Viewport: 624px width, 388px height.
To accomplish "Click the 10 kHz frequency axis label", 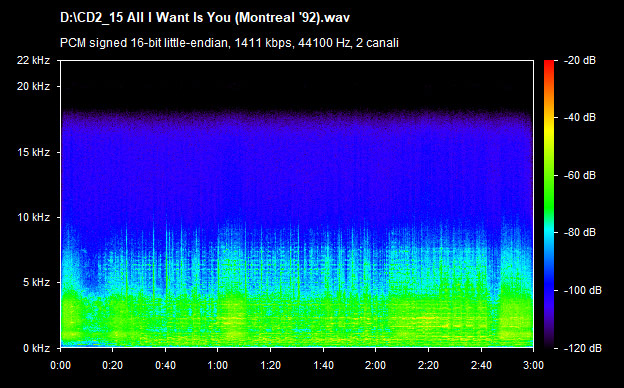I will tap(33, 217).
